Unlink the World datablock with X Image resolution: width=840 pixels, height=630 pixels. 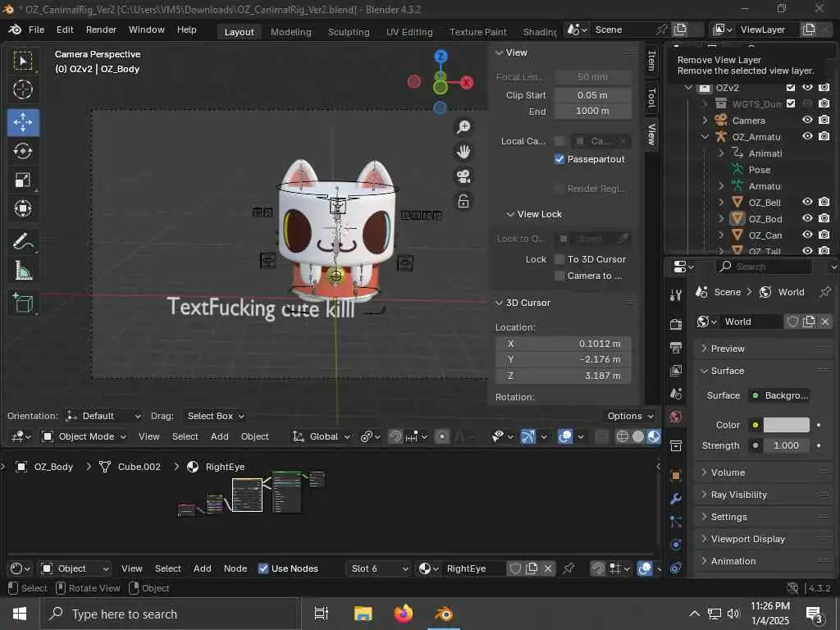tap(825, 322)
